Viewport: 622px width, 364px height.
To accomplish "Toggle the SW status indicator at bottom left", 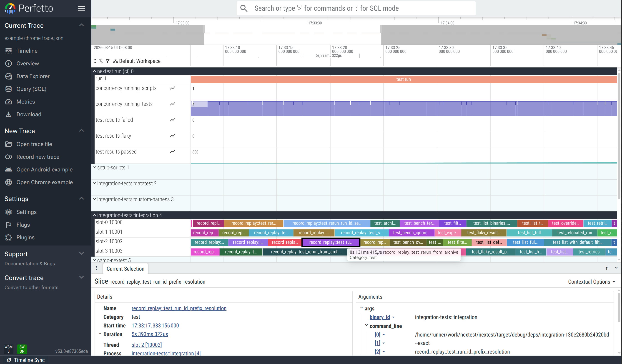I will 22,349.
